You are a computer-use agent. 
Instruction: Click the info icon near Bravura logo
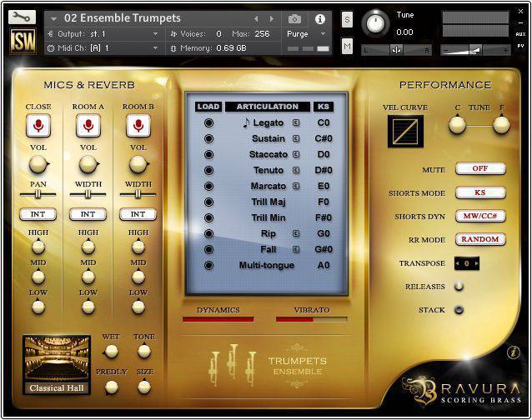(x=513, y=353)
